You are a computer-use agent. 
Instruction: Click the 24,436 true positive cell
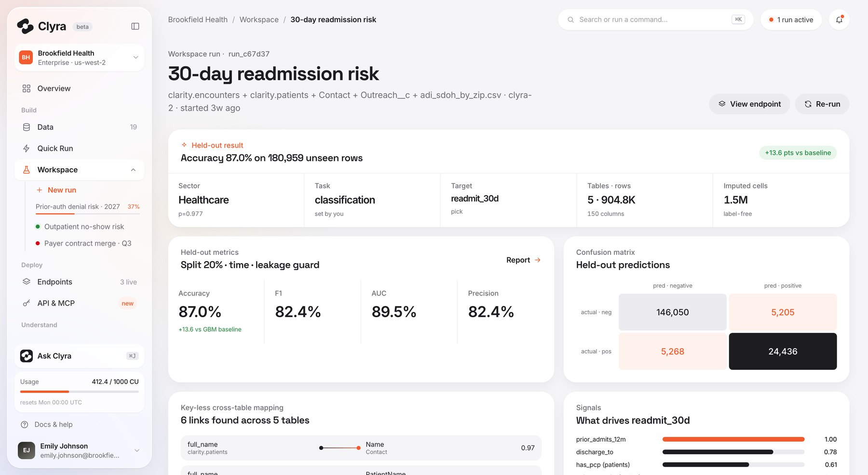coord(783,351)
